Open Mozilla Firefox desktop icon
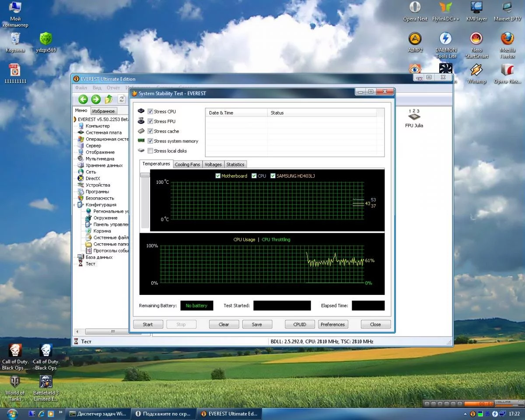This screenshot has width=525, height=420. tap(507, 45)
